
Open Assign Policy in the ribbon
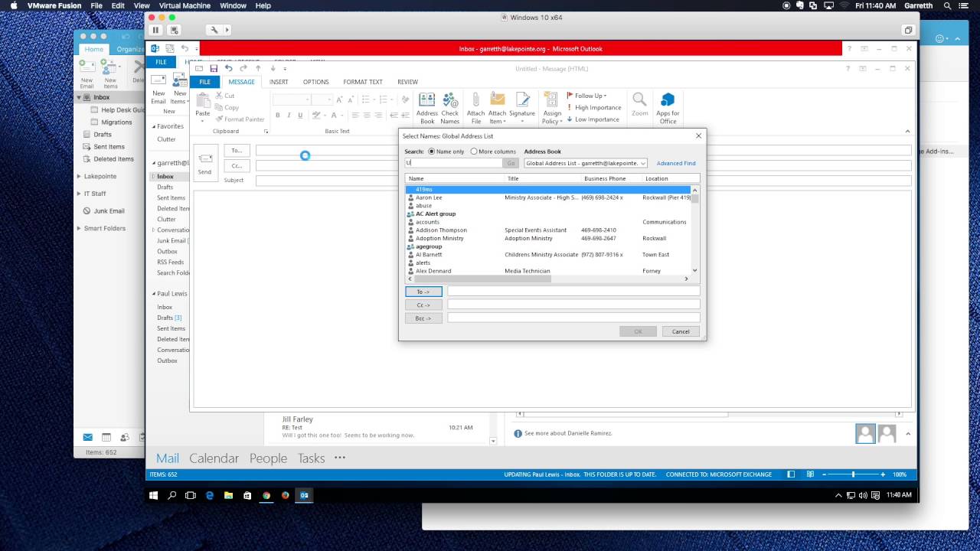(552, 108)
